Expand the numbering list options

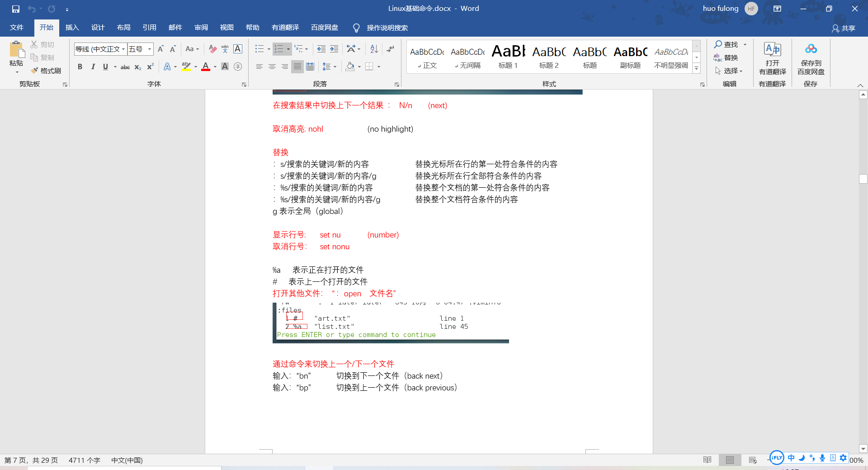tap(288, 49)
